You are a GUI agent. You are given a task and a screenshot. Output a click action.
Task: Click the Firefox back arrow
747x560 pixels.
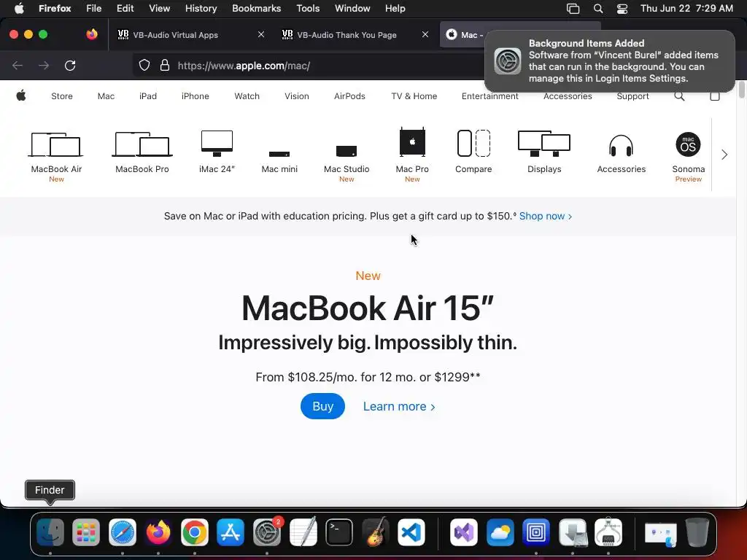pyautogui.click(x=18, y=65)
